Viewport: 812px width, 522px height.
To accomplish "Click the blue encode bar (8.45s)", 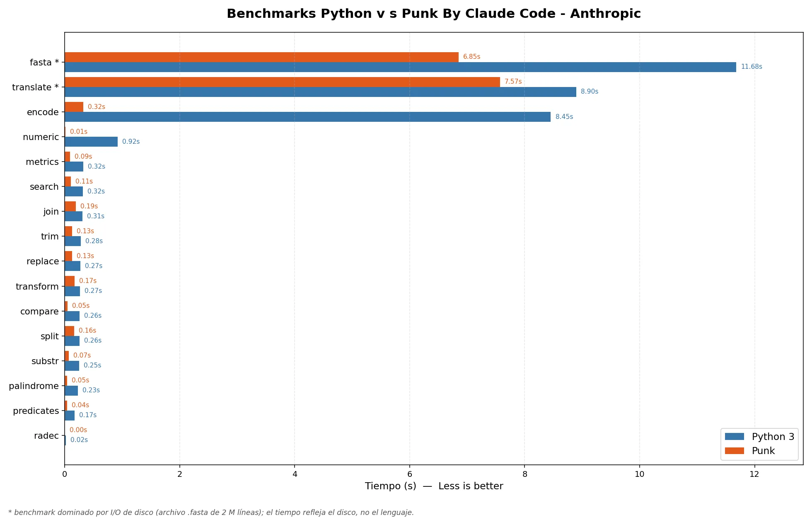I will pos(307,117).
